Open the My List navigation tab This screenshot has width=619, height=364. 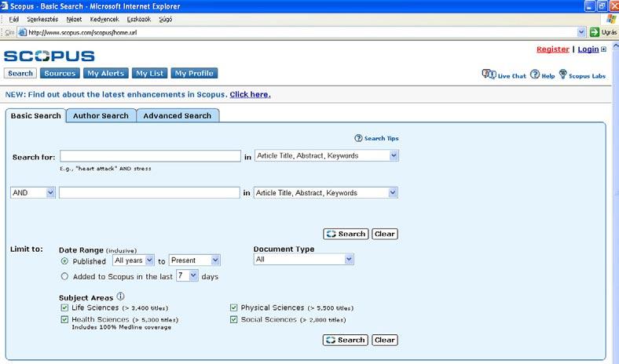click(x=149, y=74)
